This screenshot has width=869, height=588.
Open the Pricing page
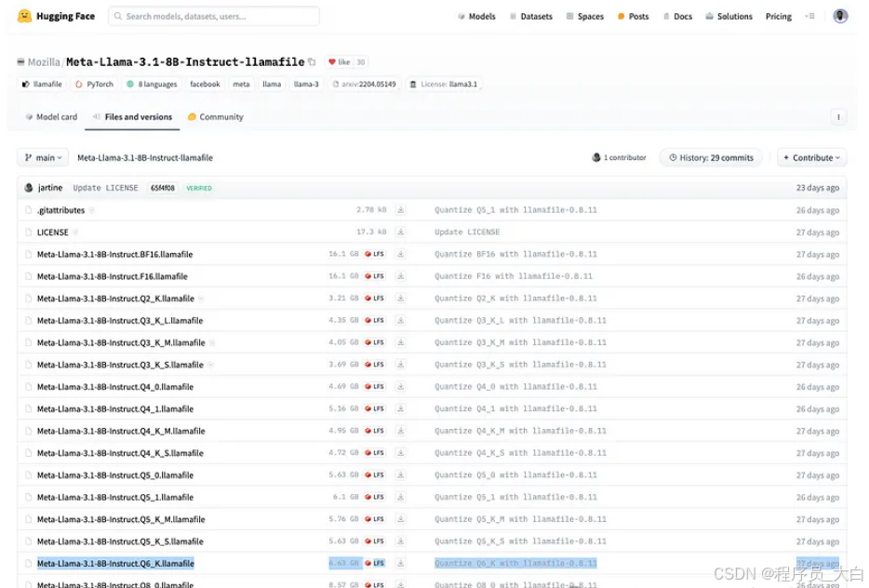779,17
